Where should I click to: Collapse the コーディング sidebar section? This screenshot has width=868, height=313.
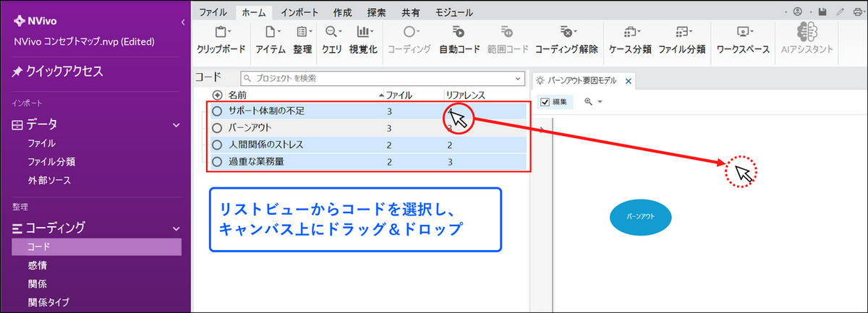click(176, 228)
